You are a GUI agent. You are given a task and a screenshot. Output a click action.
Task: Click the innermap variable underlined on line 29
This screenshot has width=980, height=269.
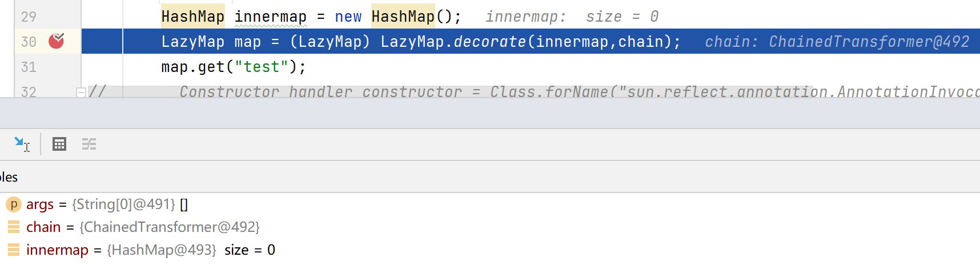pos(270,17)
